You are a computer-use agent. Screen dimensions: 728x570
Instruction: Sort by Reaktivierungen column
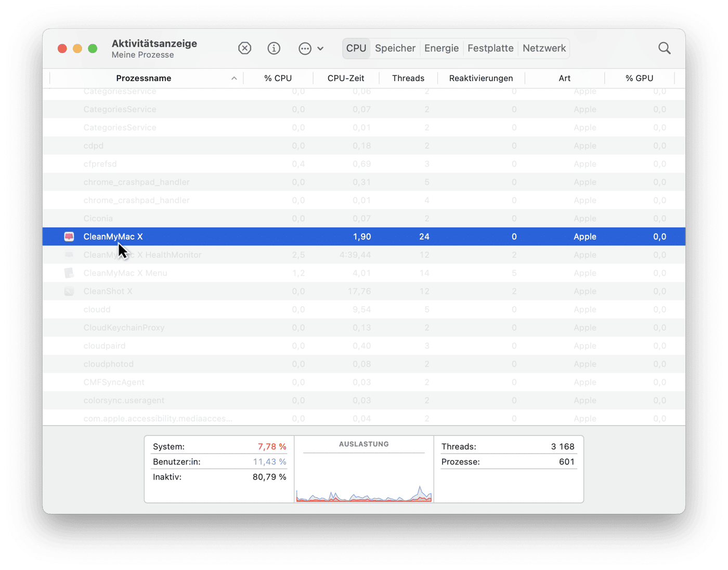481,78
